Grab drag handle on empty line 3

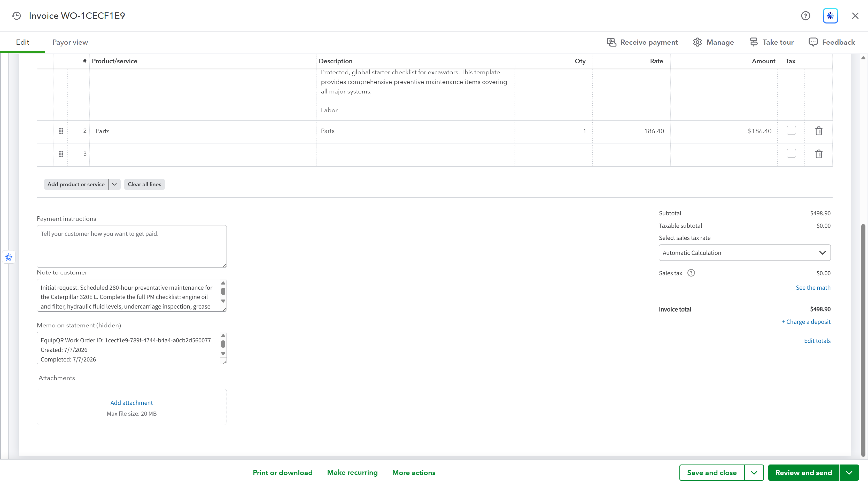coord(61,154)
